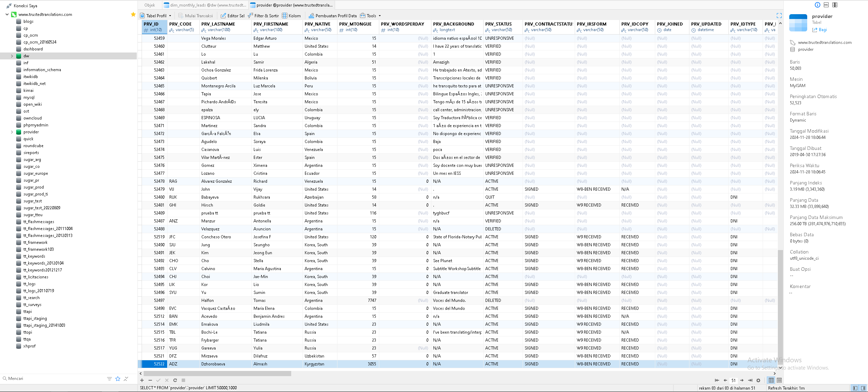
Task: Select the tt_keywords database
Action: point(34,256)
